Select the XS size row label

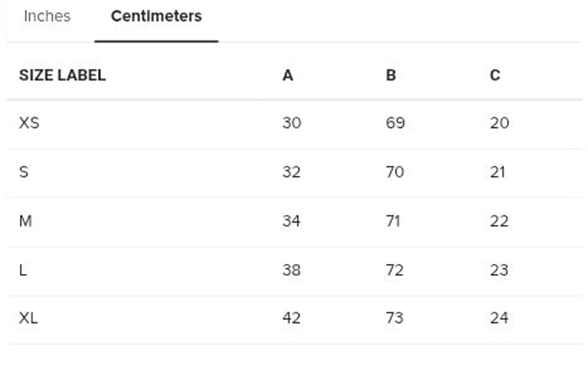click(29, 122)
